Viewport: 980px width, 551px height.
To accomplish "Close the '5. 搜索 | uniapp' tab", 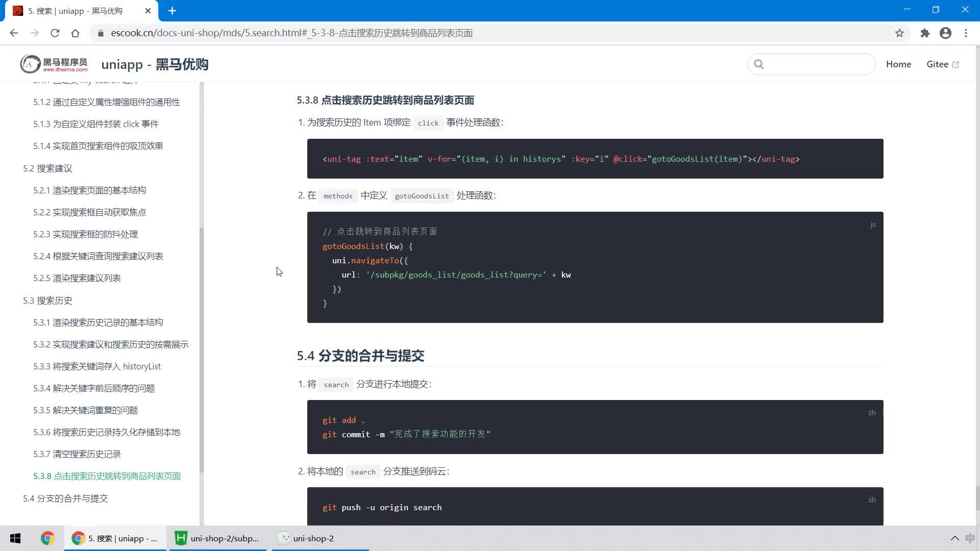I will [148, 11].
